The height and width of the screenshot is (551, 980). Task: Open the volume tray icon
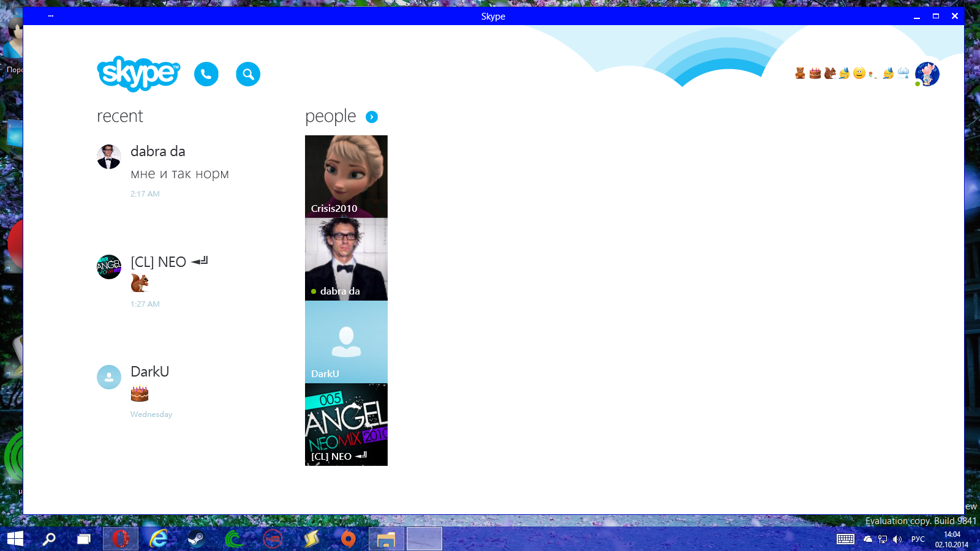click(x=897, y=539)
